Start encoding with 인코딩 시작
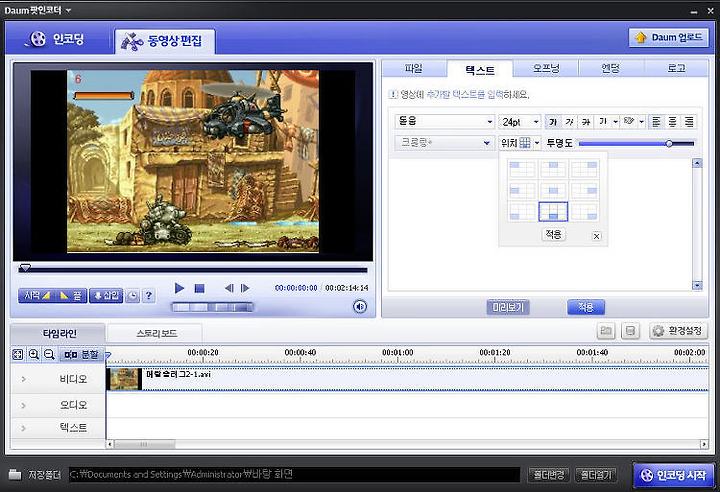The width and height of the screenshot is (720, 492). [674, 475]
